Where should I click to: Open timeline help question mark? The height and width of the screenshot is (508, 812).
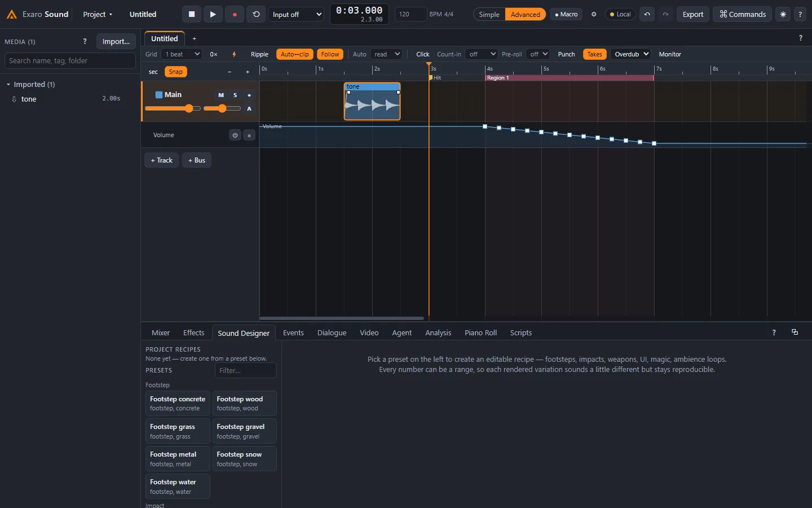click(801, 38)
